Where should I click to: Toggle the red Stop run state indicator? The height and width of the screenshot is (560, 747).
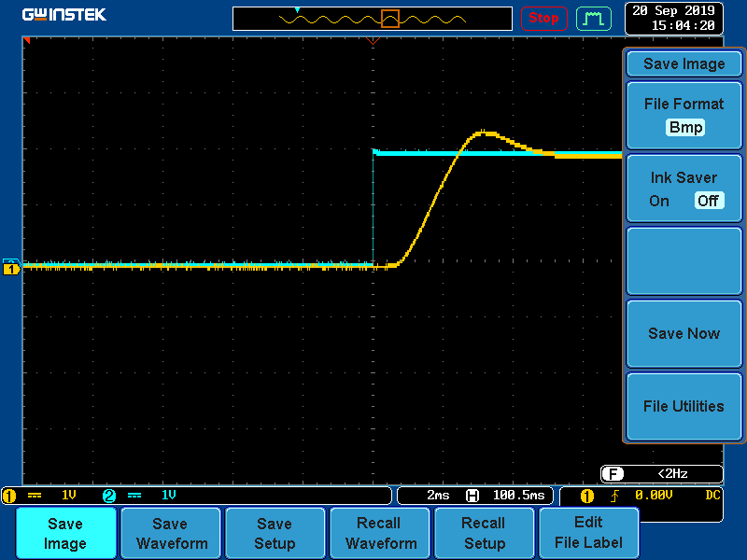click(543, 18)
